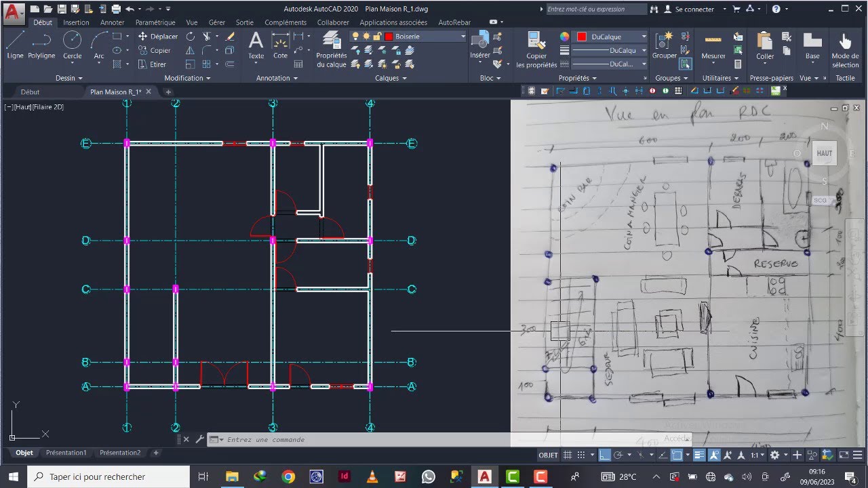Expand the Dessin panel
The width and height of the screenshot is (868, 488).
click(x=69, y=78)
